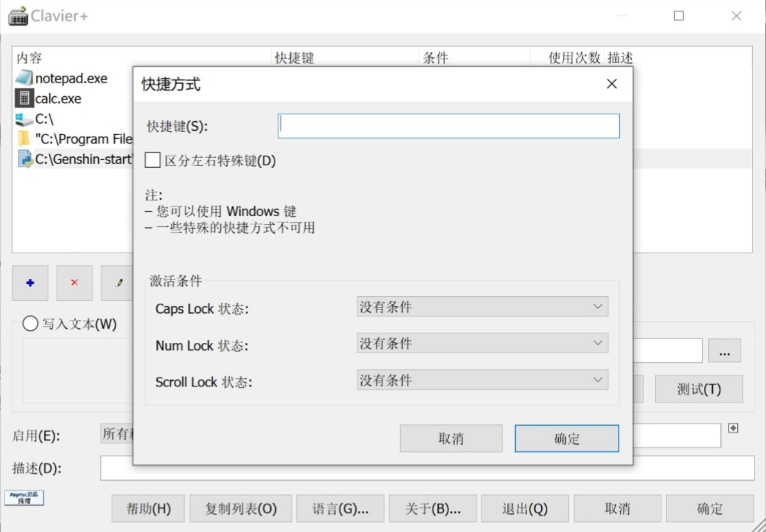This screenshot has width=766, height=532.
Task: Open 帮助(H) help button
Action: pos(148,508)
